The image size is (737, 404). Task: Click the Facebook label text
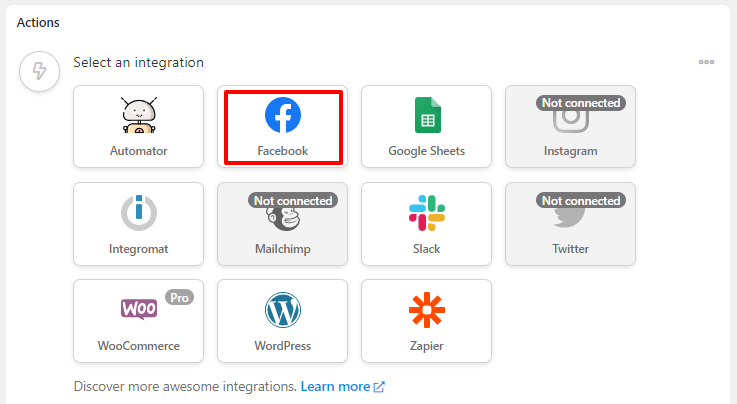click(x=282, y=151)
